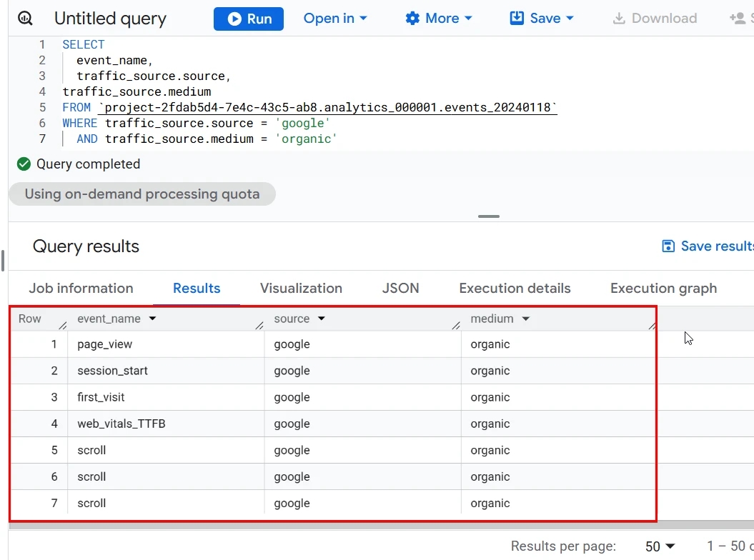Click the Untitled query title

pyautogui.click(x=110, y=19)
